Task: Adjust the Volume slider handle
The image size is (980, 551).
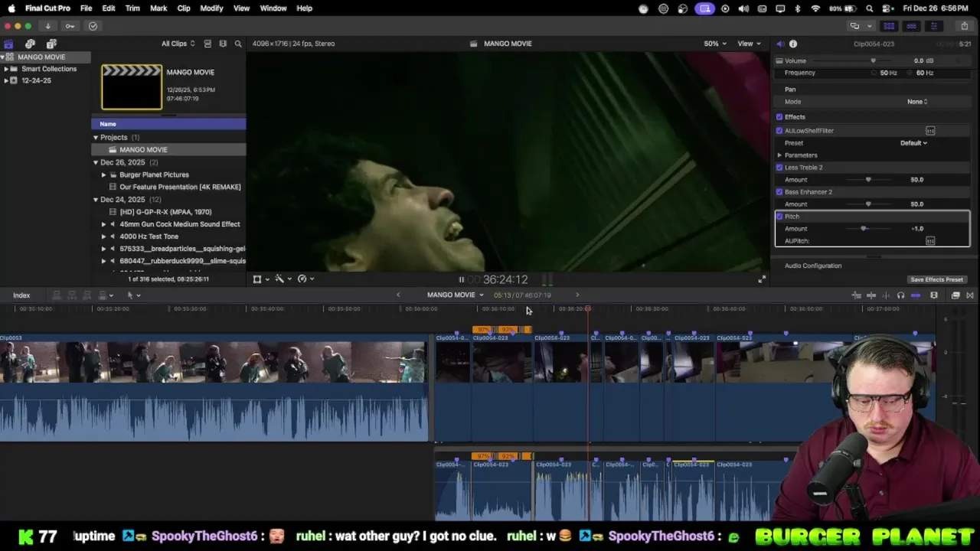Action: (x=873, y=60)
